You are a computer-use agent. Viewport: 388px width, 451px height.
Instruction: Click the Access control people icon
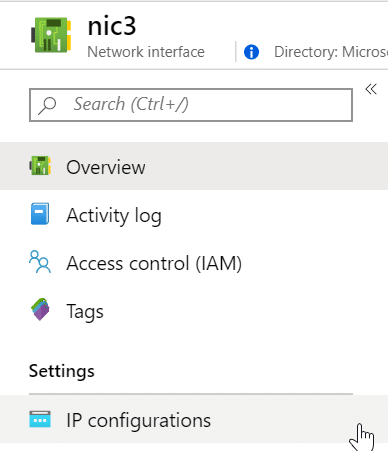(x=40, y=262)
